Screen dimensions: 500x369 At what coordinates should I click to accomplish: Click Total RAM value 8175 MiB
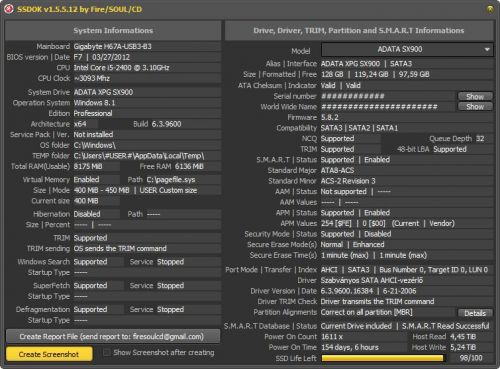(x=88, y=166)
